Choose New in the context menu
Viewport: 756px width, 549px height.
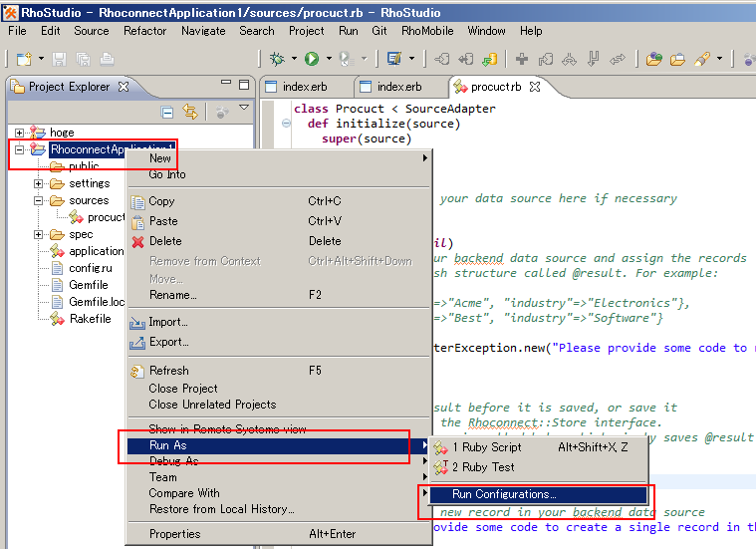[280, 158]
